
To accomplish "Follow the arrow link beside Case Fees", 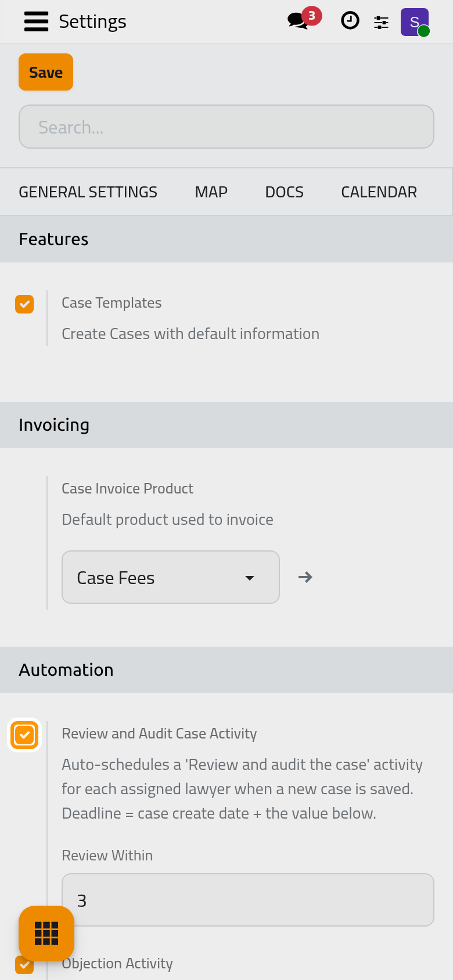I will (305, 577).
